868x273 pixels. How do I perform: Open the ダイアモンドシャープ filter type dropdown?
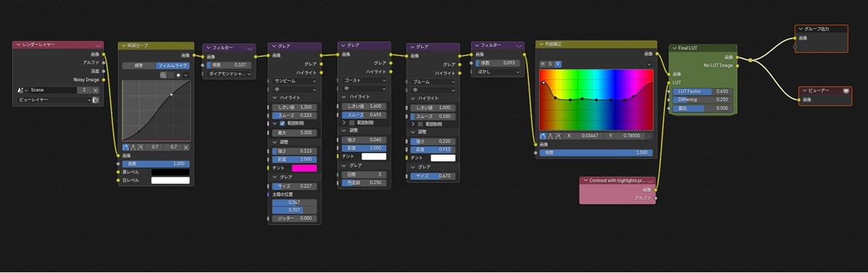tap(229, 73)
